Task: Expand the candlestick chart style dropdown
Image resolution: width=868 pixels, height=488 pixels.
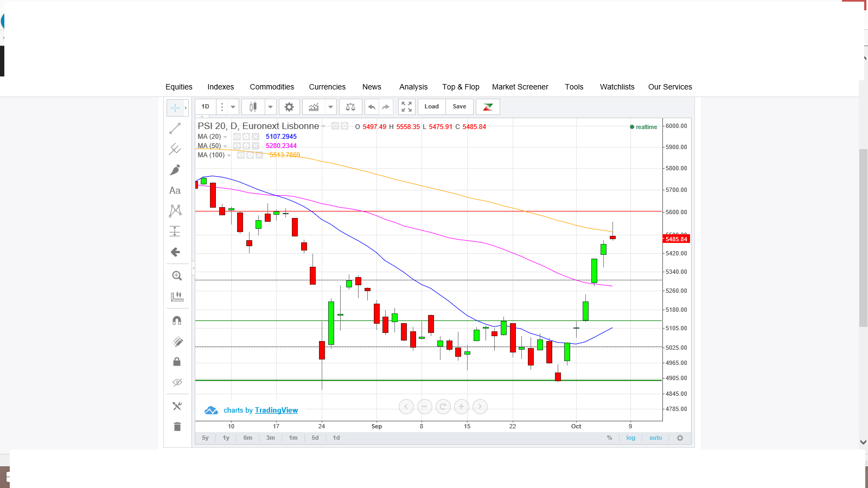Action: click(270, 107)
